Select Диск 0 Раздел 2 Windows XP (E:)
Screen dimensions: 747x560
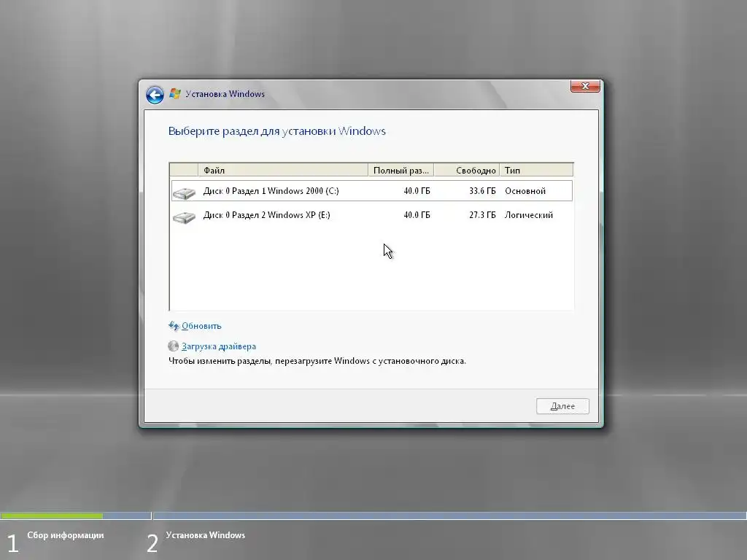[x=371, y=215]
